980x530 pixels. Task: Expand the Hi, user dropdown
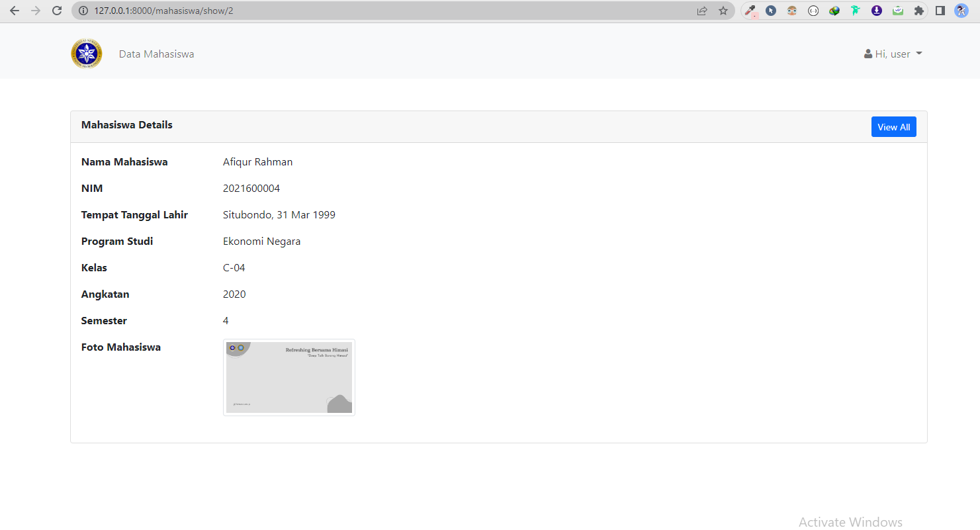point(893,54)
